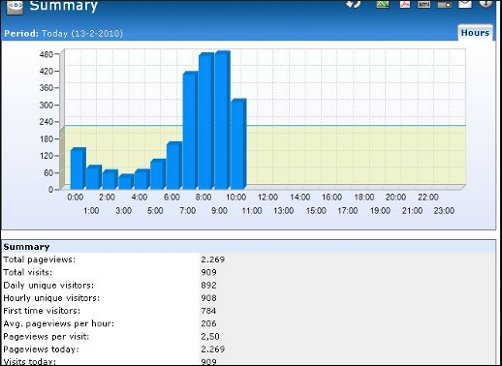The image size is (502, 366).
Task: Click the refresh arrows icon
Action: click(354, 4)
